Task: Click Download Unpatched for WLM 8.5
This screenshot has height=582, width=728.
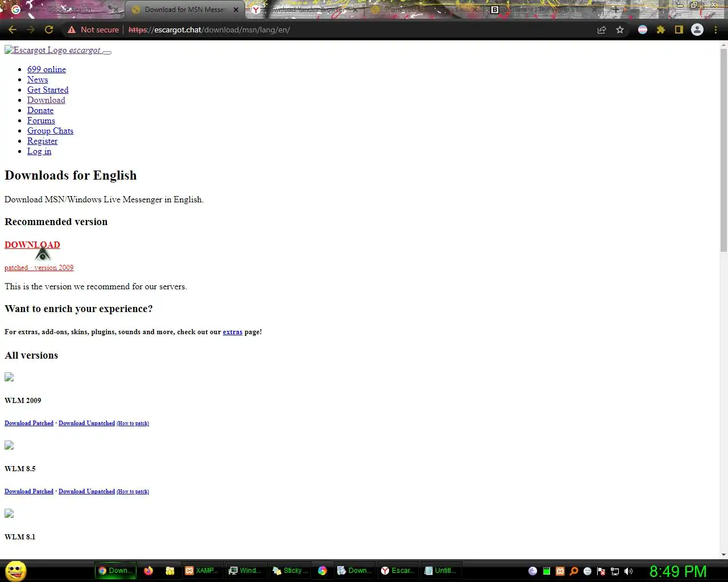Action: 86,492
